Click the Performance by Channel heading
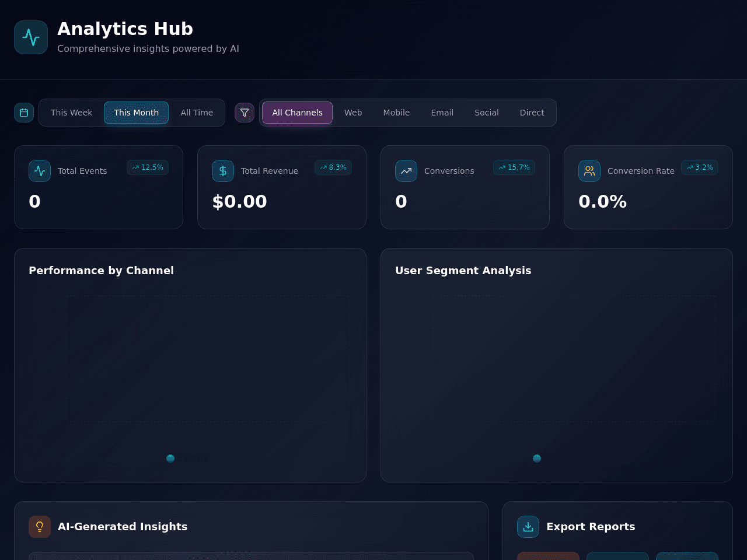The image size is (747, 560). tap(101, 271)
